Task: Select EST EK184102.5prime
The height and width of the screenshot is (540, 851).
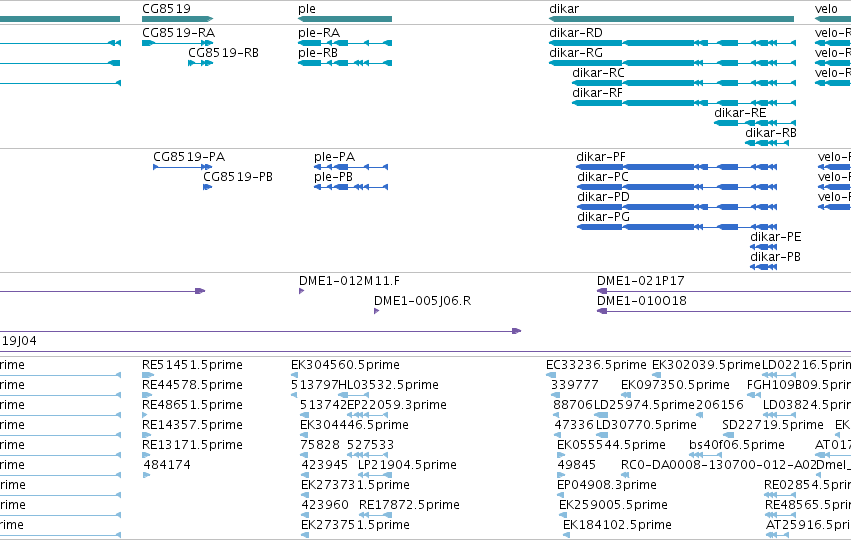Action: [x=617, y=526]
